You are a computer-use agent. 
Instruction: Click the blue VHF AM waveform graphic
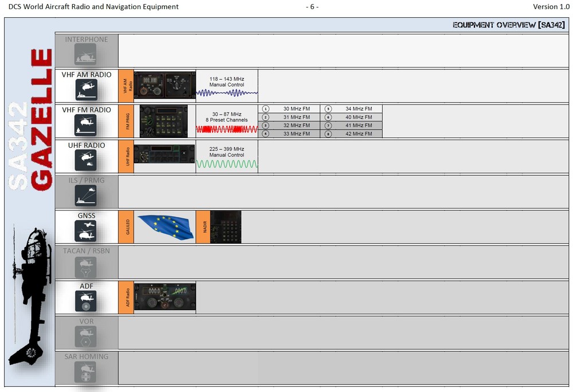[227, 93]
